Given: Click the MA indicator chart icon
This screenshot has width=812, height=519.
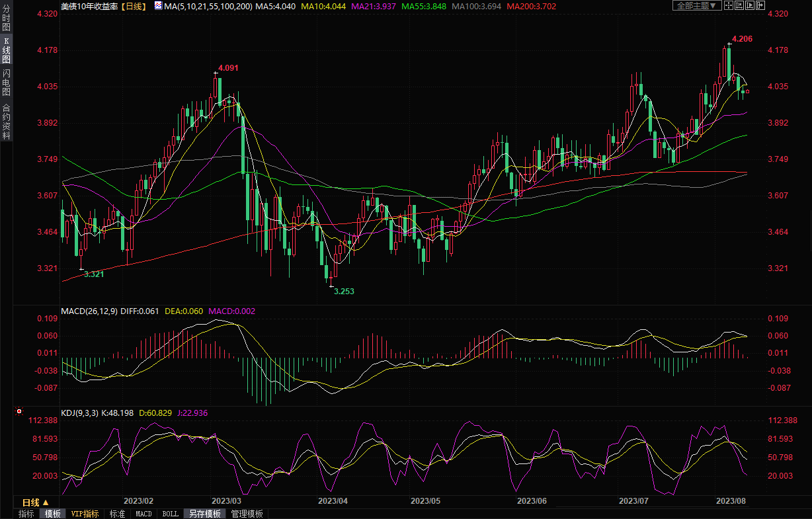Looking at the screenshot, I should (x=157, y=5).
